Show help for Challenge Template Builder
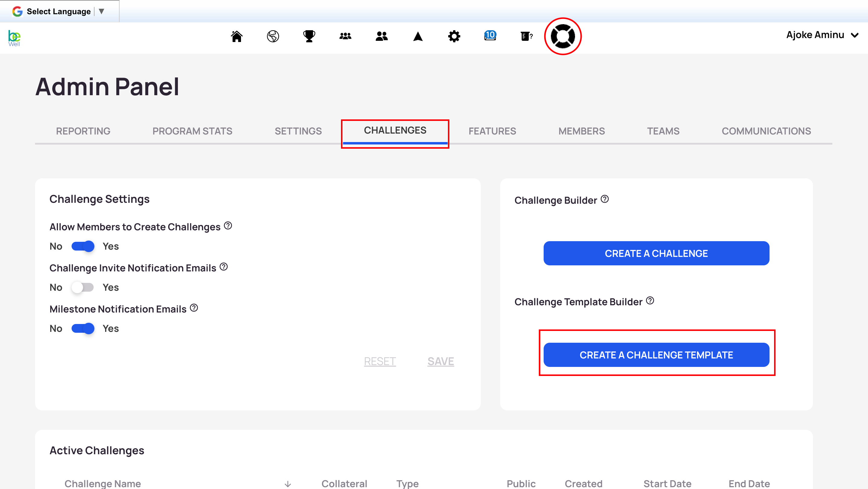 [x=650, y=300]
